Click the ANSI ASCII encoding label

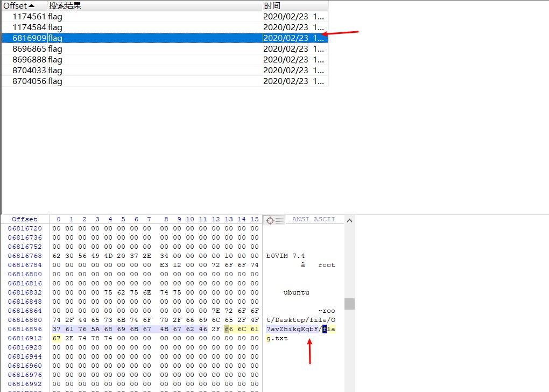tap(314, 219)
